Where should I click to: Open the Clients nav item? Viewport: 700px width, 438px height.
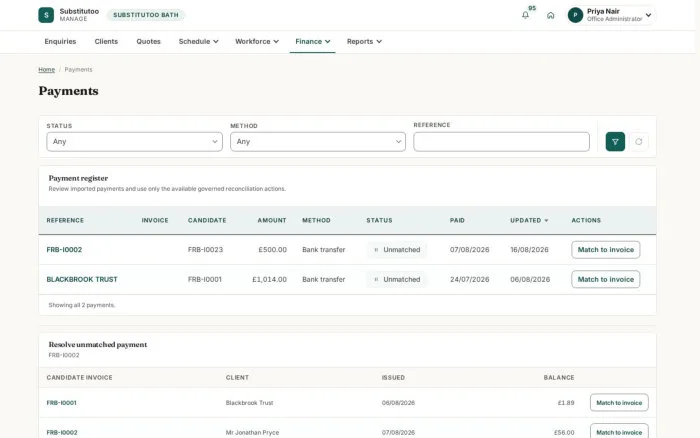click(106, 42)
